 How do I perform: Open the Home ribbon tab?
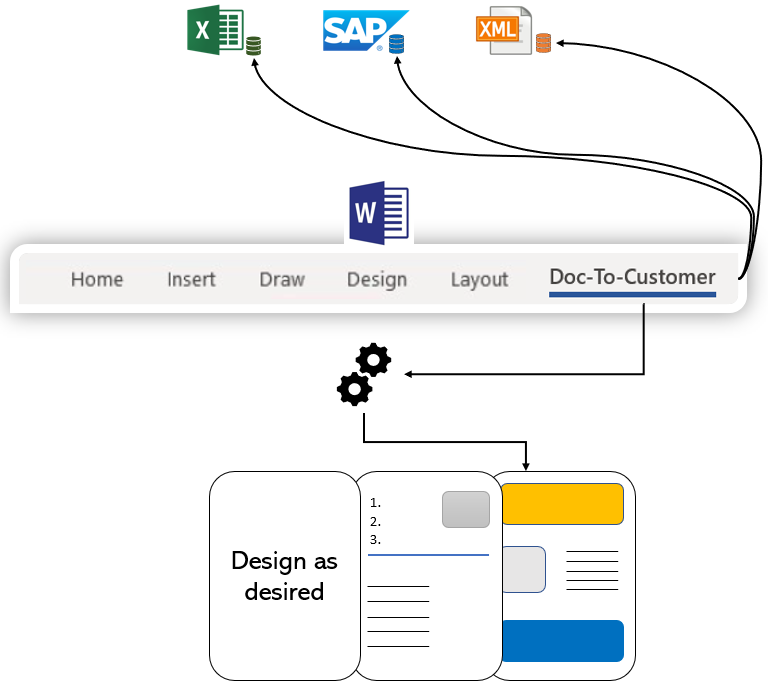click(97, 280)
